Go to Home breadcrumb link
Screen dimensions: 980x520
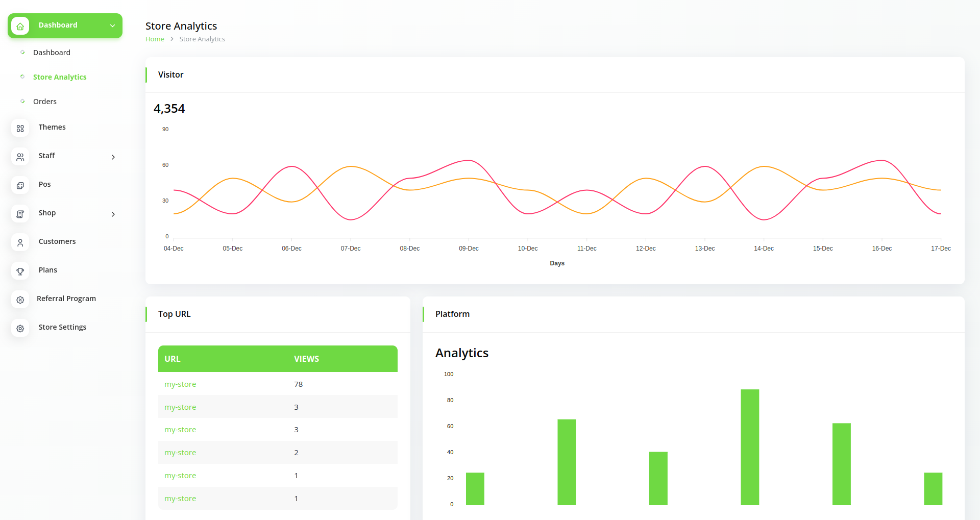click(x=155, y=39)
